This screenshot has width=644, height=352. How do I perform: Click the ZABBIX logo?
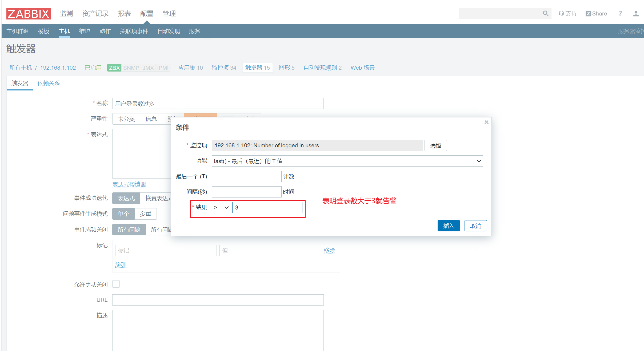coord(29,14)
